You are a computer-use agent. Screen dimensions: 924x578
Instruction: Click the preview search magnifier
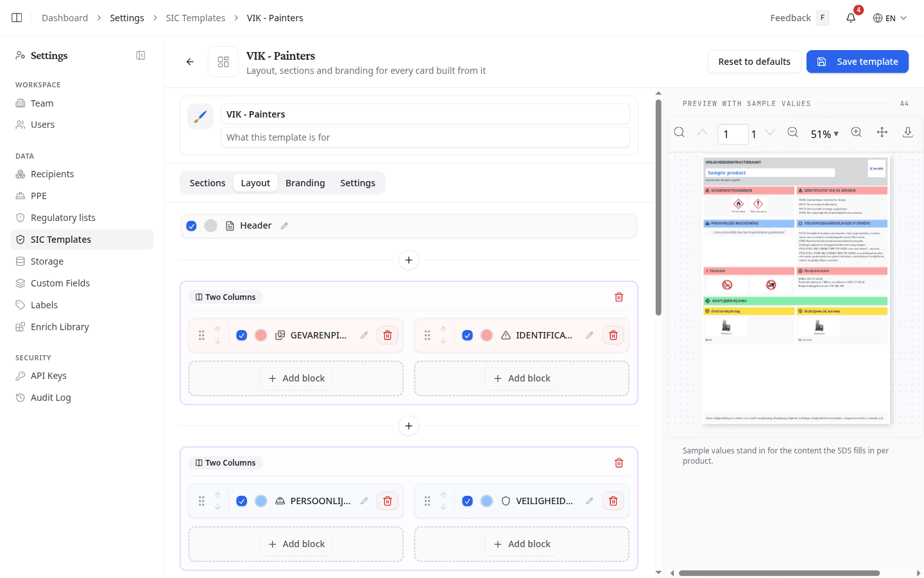click(680, 132)
